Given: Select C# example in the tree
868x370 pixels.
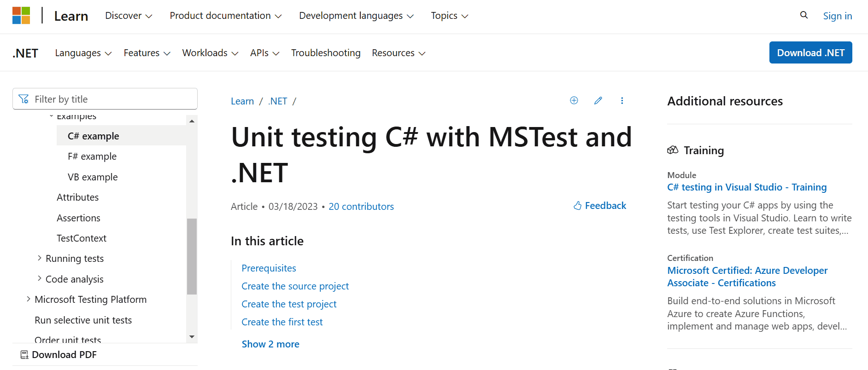Looking at the screenshot, I should (121, 136).
